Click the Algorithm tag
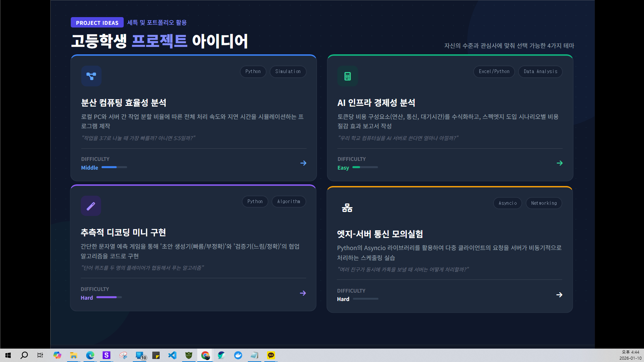This screenshot has width=644, height=362. pyautogui.click(x=288, y=201)
